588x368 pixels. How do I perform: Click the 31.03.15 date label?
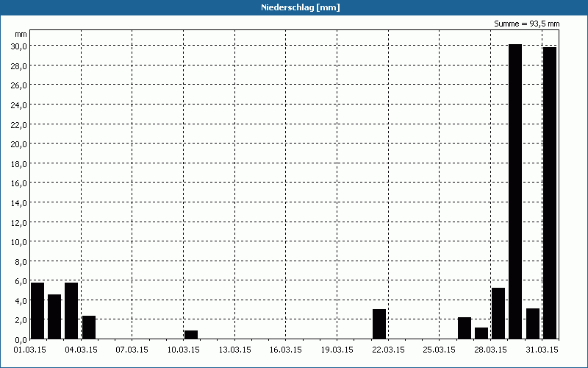coord(542,350)
